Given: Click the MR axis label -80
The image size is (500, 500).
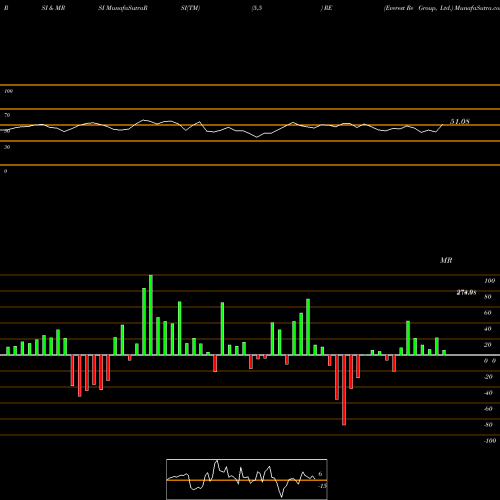Looking at the screenshot, I should (488, 425).
